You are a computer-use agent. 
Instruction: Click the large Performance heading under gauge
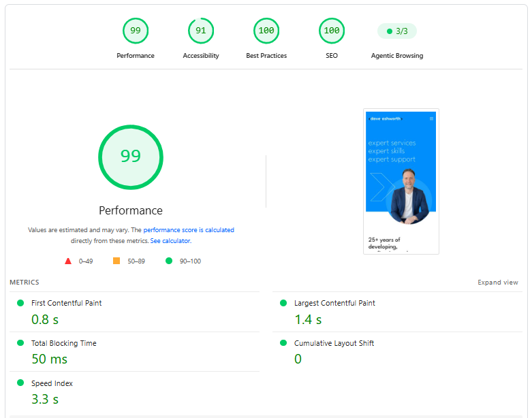[x=131, y=210]
